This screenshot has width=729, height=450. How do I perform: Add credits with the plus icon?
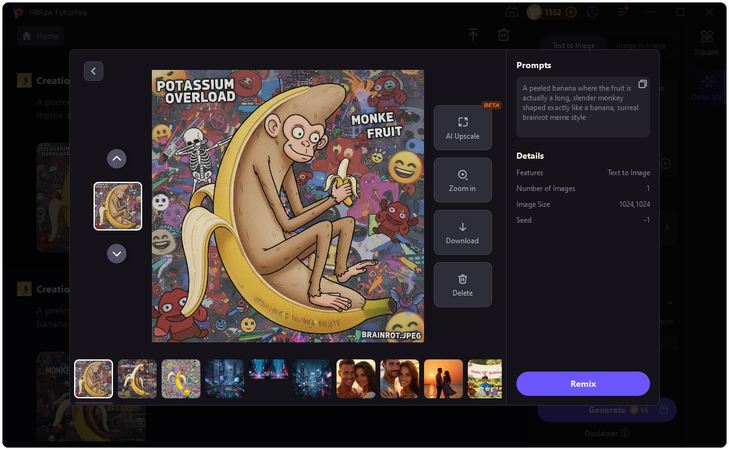tap(571, 13)
